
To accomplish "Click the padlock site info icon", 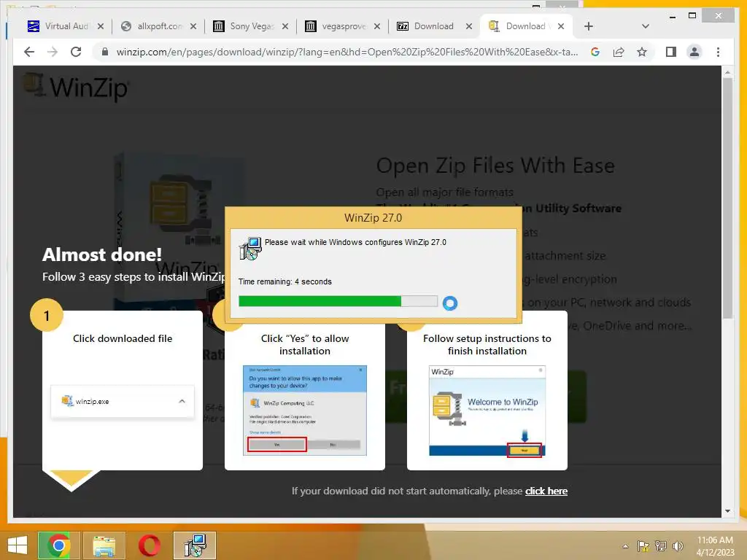I will coord(105,52).
